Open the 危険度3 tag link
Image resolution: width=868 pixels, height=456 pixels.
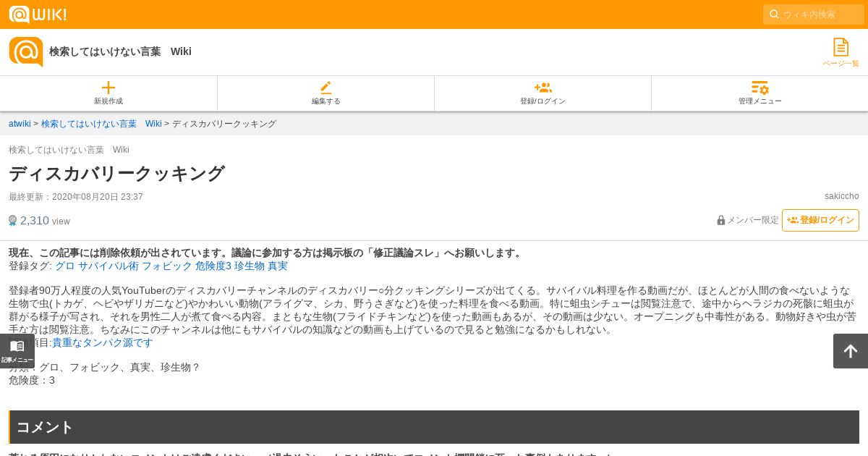213,266
